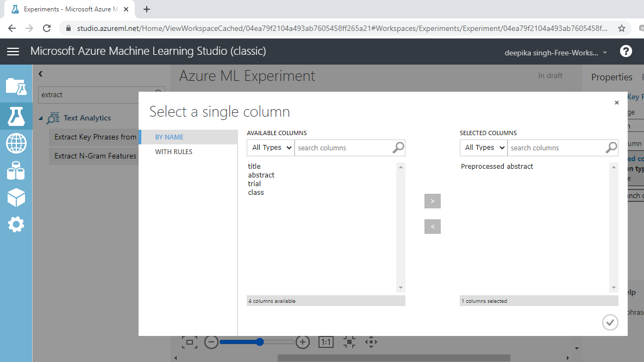
Task: Open the hamburger navigation menu
Action: click(13, 51)
